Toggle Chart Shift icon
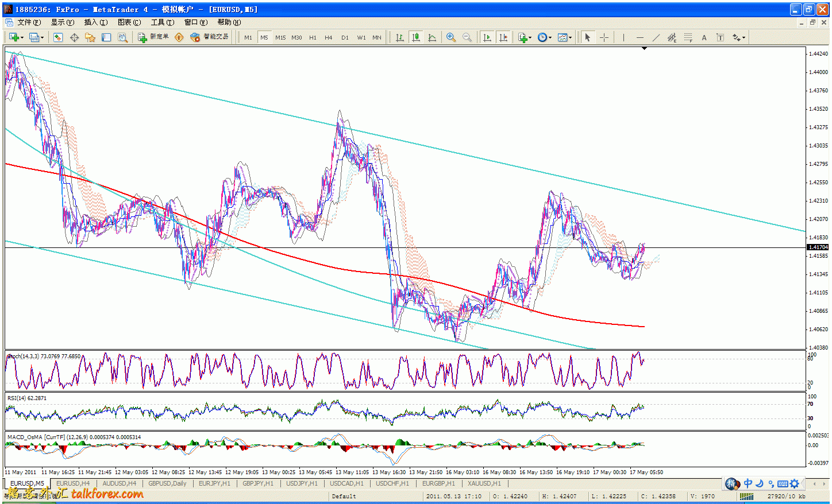The width and height of the screenshot is (832, 504). tap(503, 37)
